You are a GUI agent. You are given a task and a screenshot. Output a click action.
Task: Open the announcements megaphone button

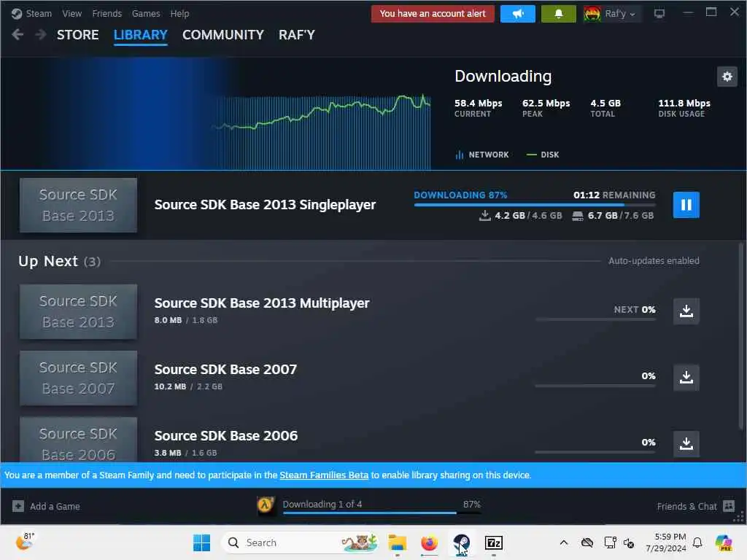coord(518,14)
